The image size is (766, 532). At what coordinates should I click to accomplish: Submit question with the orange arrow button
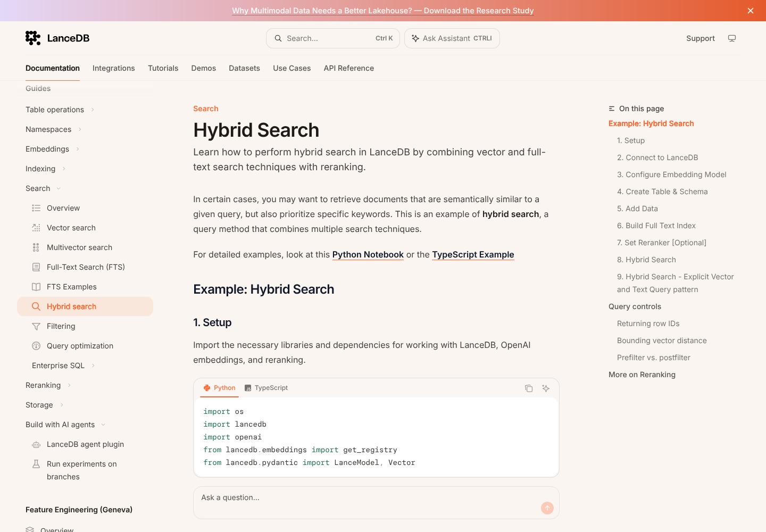click(547, 508)
